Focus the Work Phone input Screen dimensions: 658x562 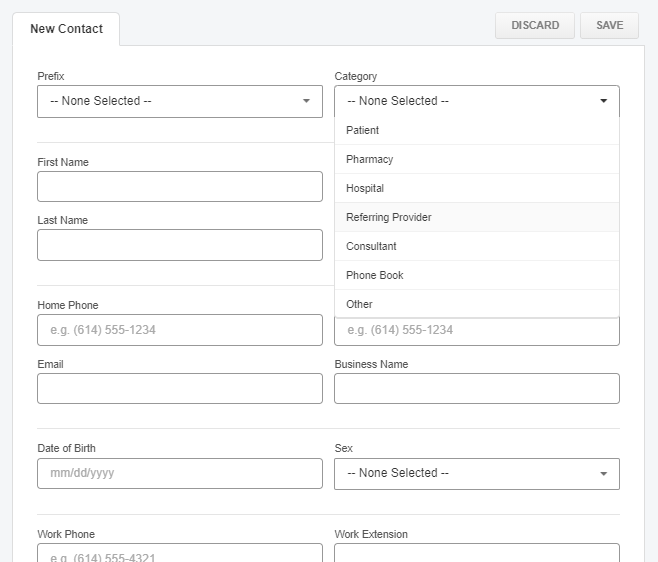(x=179, y=553)
